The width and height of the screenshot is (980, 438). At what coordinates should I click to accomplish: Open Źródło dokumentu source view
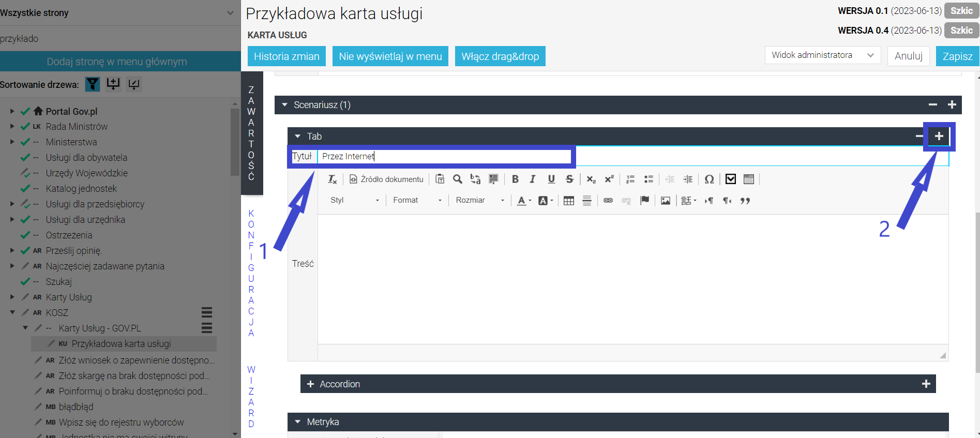click(387, 179)
